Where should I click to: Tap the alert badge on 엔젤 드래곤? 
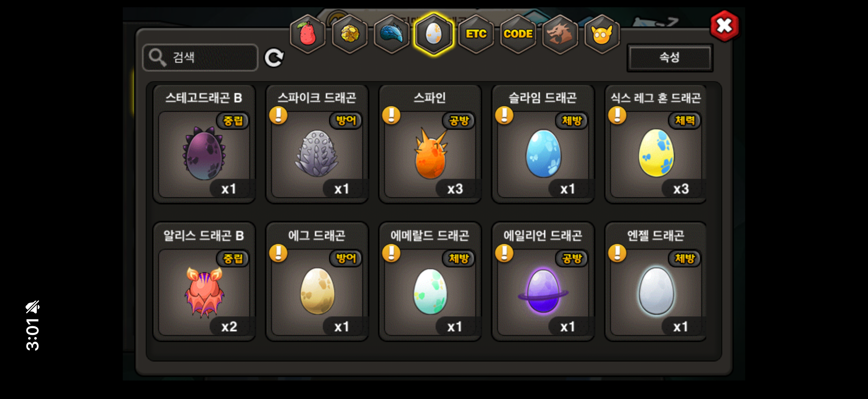pos(617,253)
